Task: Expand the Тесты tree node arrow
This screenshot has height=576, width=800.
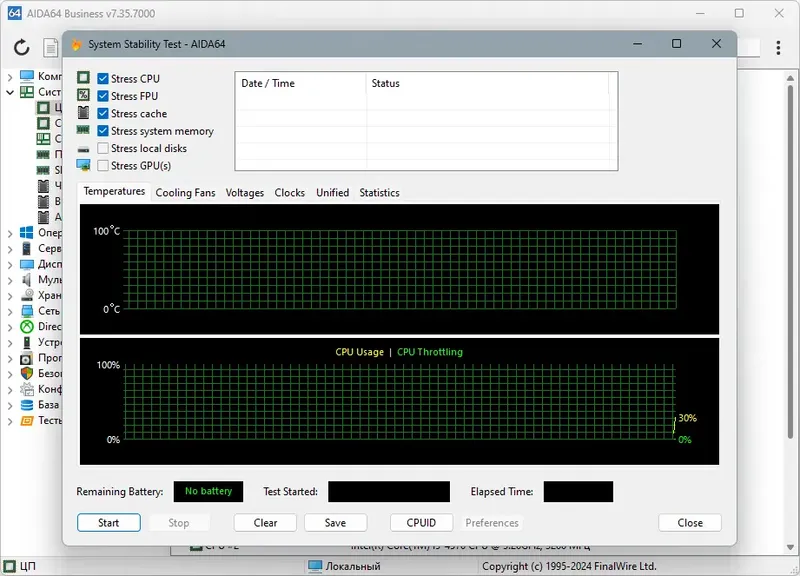Action: (x=10, y=421)
